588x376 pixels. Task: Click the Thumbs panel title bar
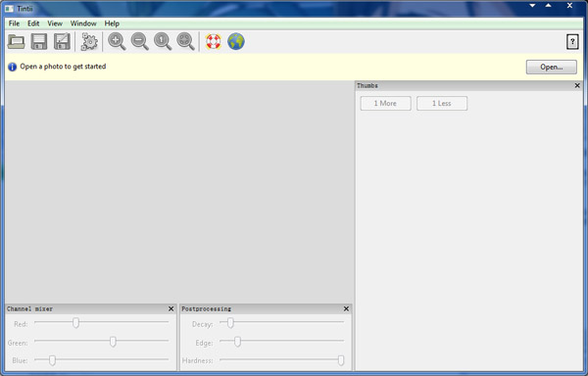tap(468, 85)
